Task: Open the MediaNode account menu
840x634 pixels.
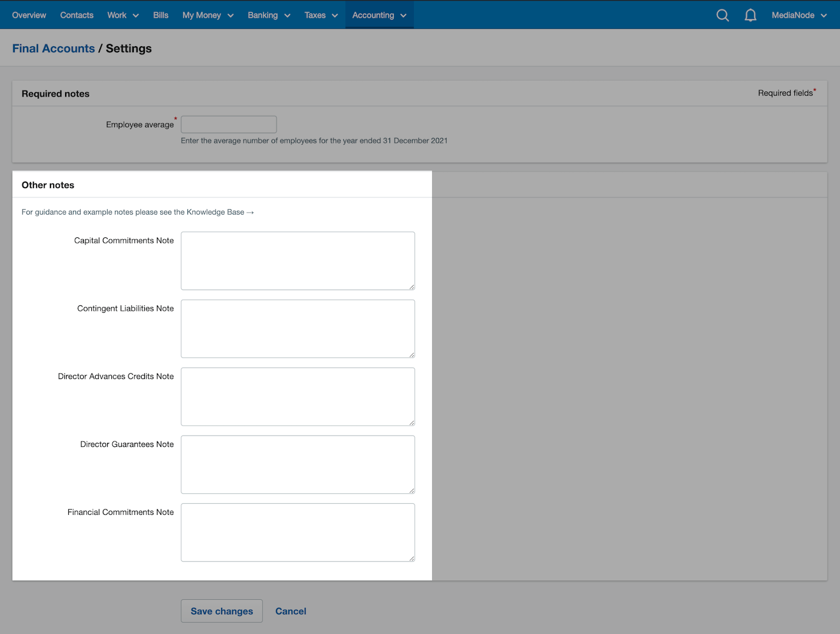Action: (x=799, y=15)
